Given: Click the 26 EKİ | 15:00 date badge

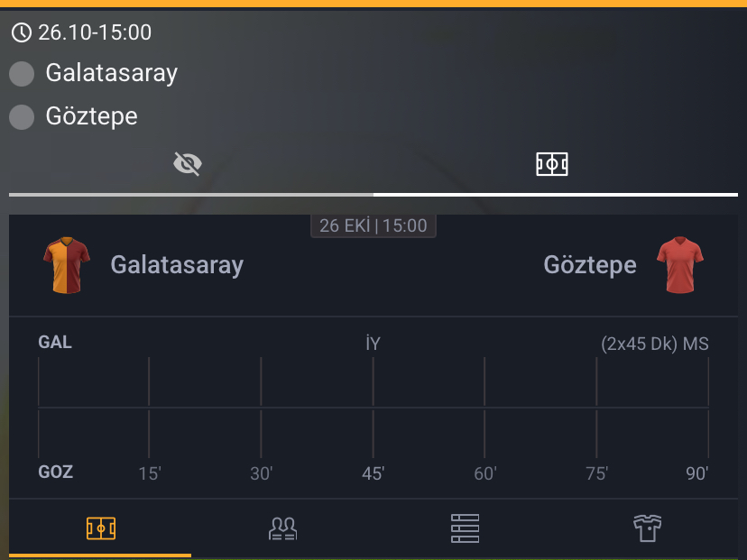Looking at the screenshot, I should coord(373,225).
